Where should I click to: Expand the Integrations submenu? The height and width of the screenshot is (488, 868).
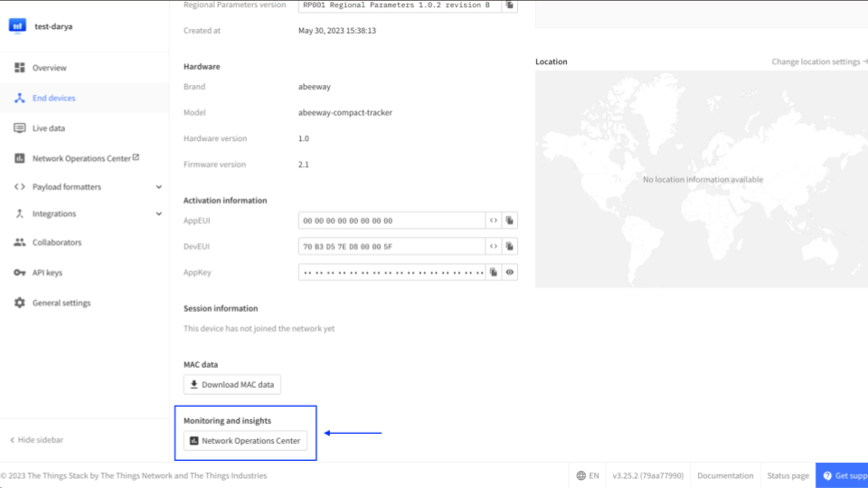click(x=159, y=214)
